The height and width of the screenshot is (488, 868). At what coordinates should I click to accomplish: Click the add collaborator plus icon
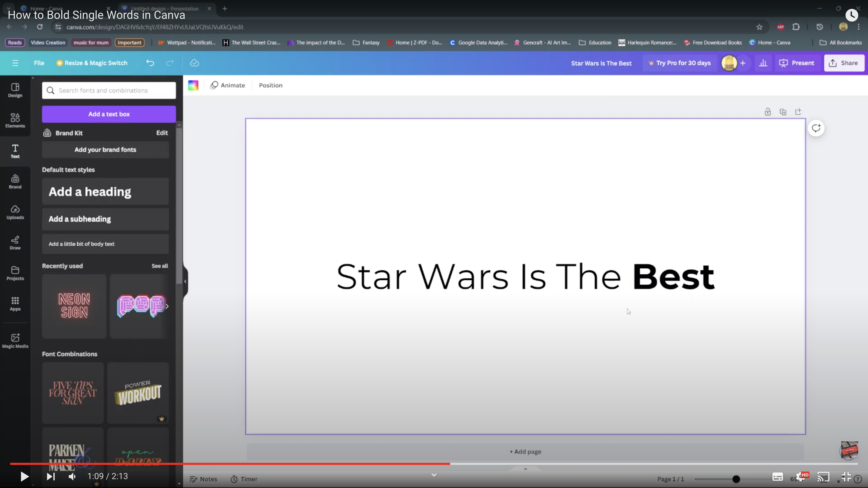pos(743,63)
